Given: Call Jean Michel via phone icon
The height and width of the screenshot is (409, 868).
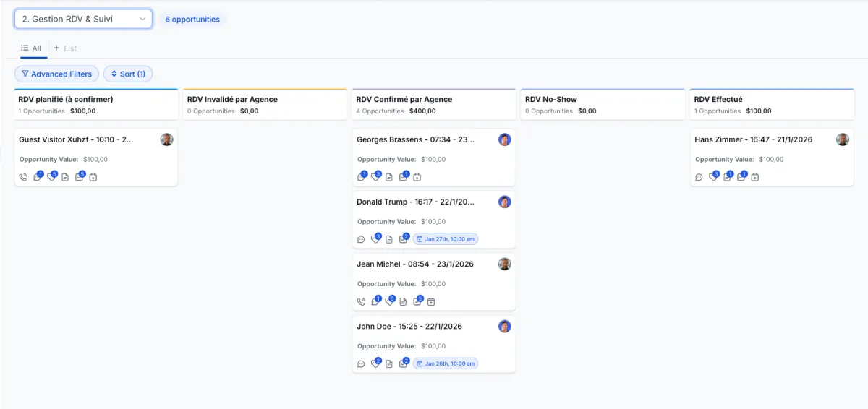Looking at the screenshot, I should (361, 301).
